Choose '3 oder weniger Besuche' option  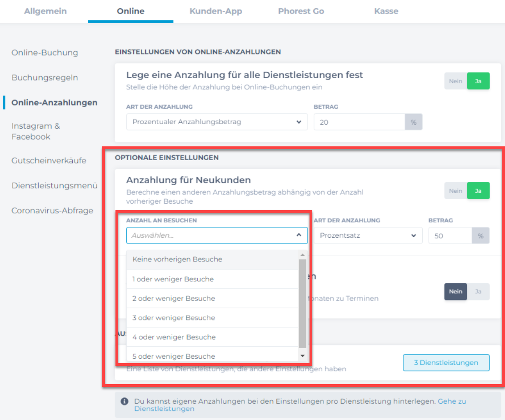[x=174, y=318]
